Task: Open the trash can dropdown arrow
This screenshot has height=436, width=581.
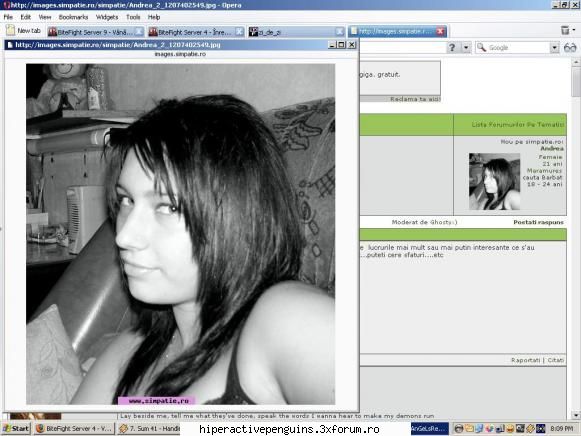Action: point(574,30)
